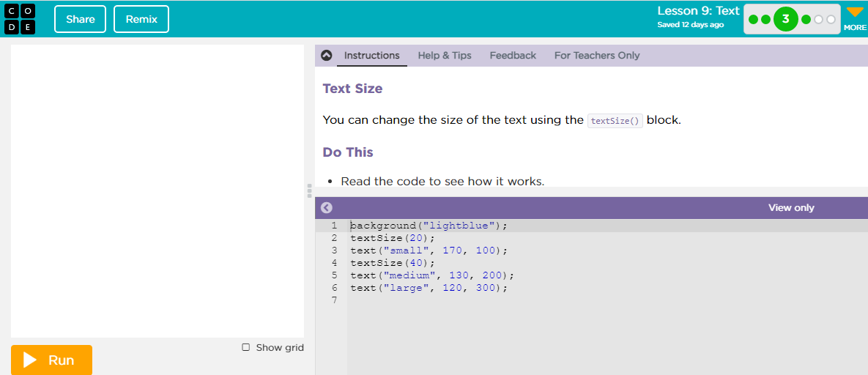Click the left-arrow icon in the code header
This screenshot has width=868, height=375.
(327, 208)
